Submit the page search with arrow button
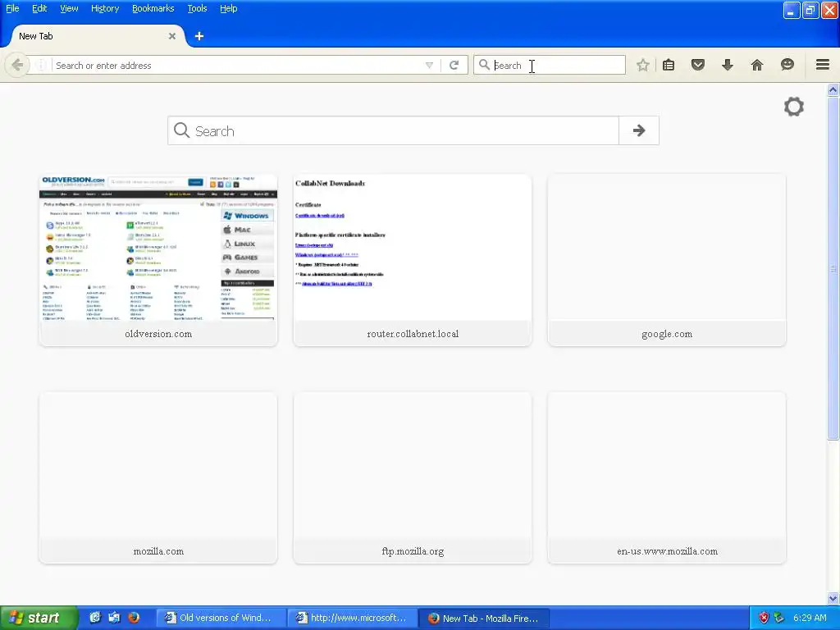Viewport: 840px width, 630px height. (638, 130)
